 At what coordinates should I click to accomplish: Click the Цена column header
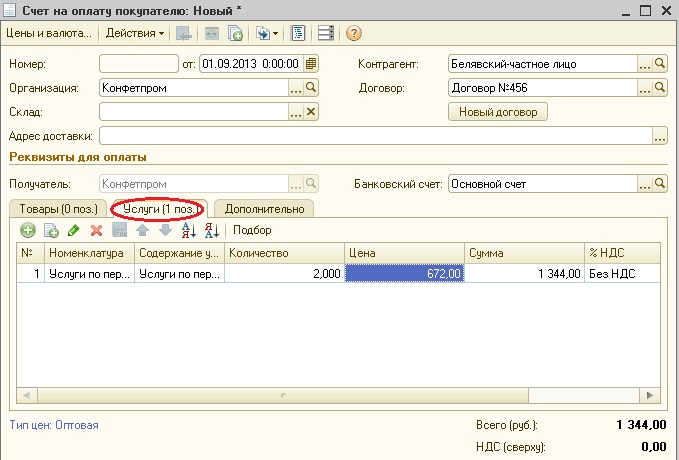click(x=404, y=253)
